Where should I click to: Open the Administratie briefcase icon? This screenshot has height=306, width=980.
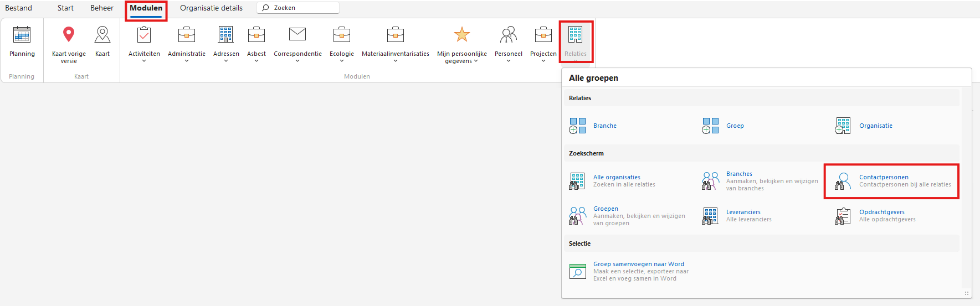[187, 35]
